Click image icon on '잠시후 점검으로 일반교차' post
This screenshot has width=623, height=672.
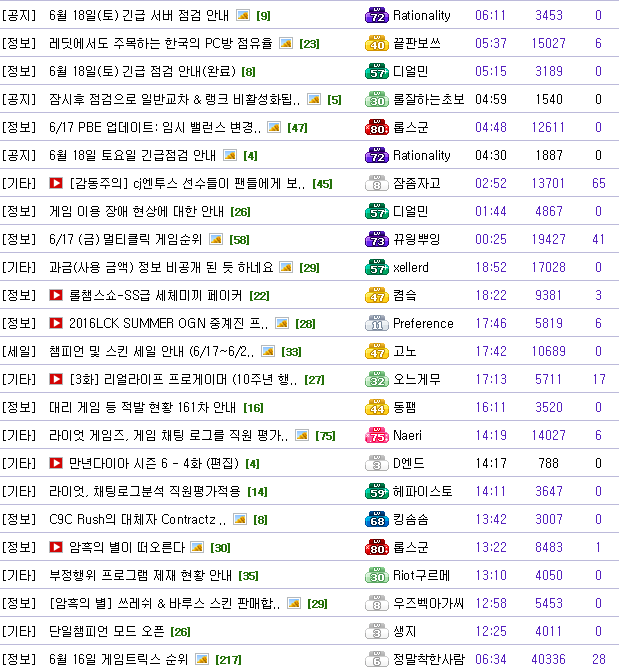click(314, 99)
